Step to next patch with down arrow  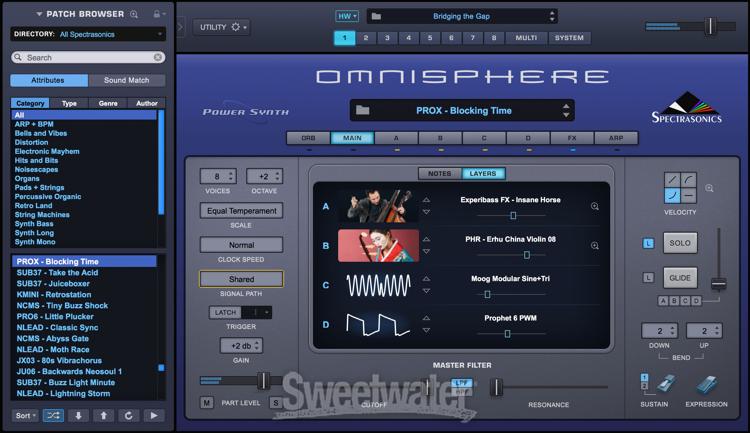point(78,415)
